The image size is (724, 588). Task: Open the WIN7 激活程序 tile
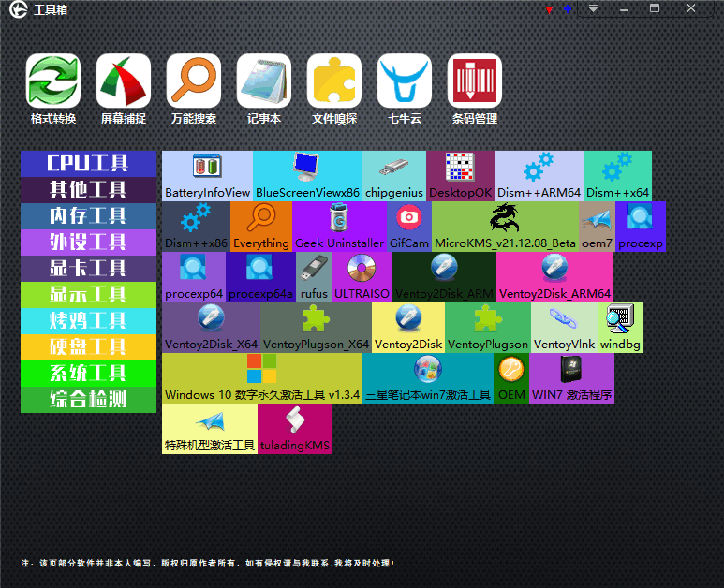(571, 378)
